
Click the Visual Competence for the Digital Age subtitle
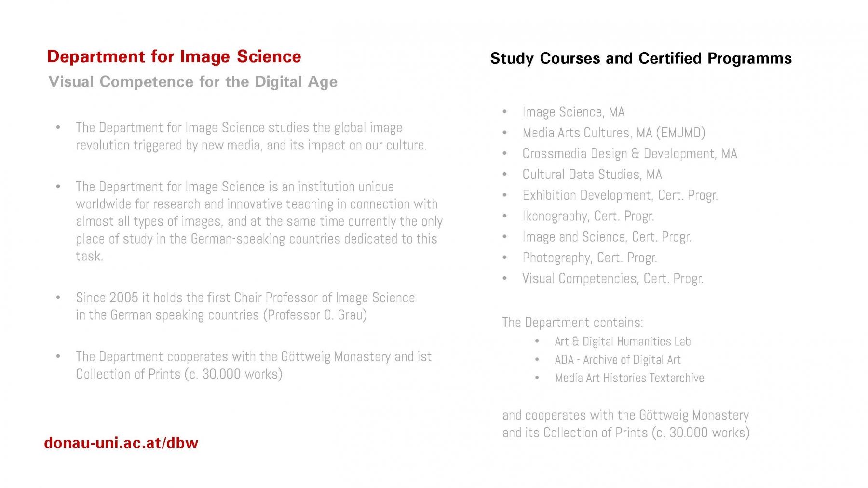pyautogui.click(x=193, y=82)
